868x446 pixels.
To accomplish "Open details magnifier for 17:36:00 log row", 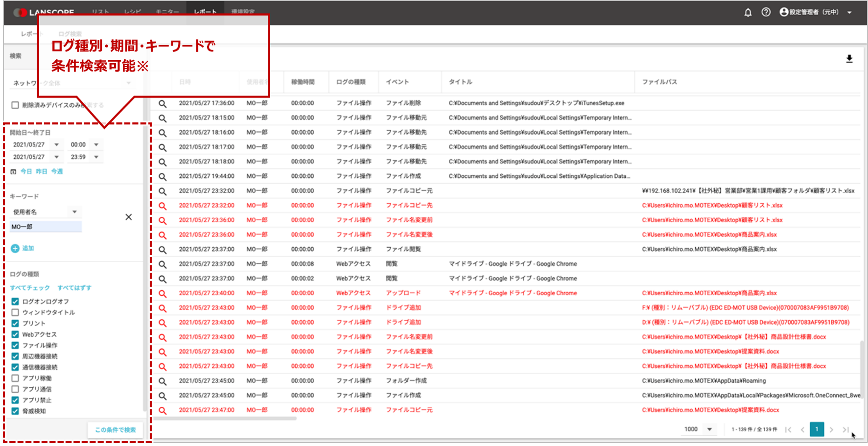I will (163, 103).
